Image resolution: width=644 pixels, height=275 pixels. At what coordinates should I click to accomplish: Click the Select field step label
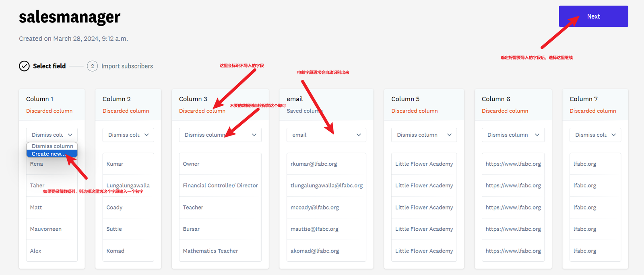tap(49, 66)
